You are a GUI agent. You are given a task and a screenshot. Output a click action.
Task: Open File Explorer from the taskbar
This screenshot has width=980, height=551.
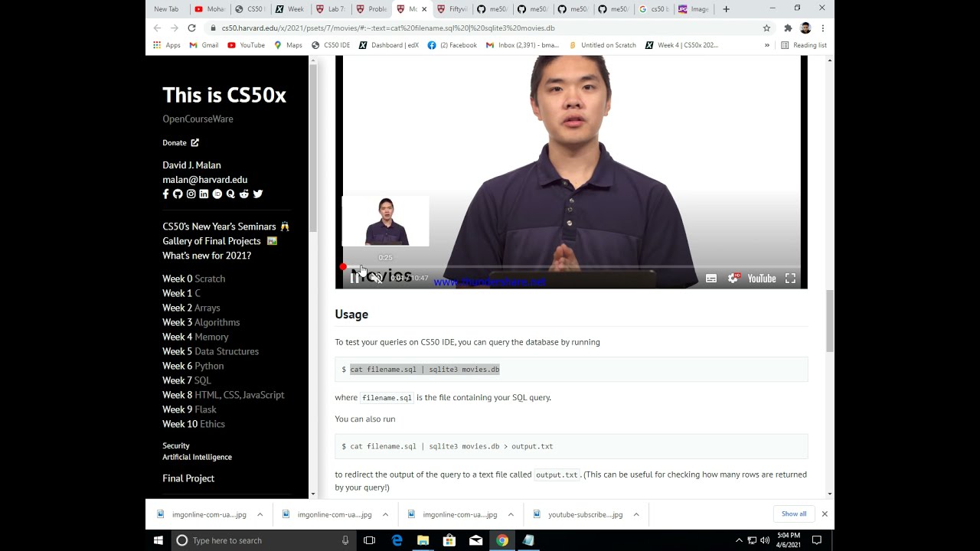(423, 540)
